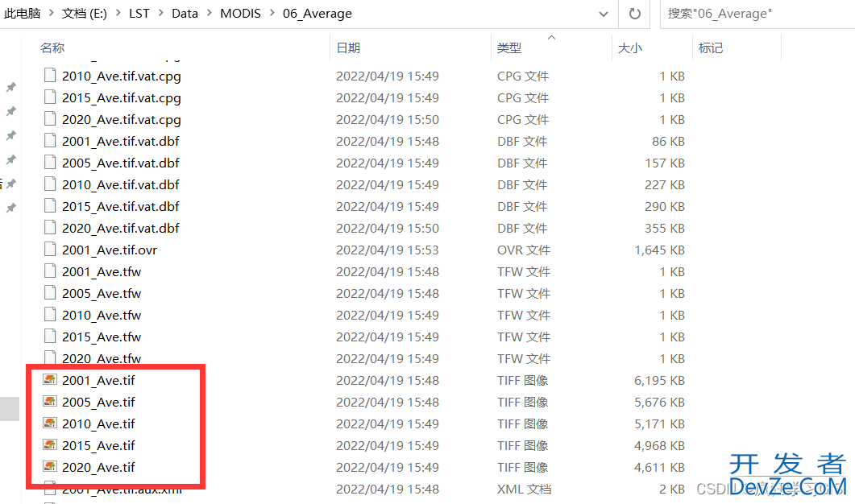Click file icon of 2005_Ave.tif.vat.dbf

pos(50,163)
